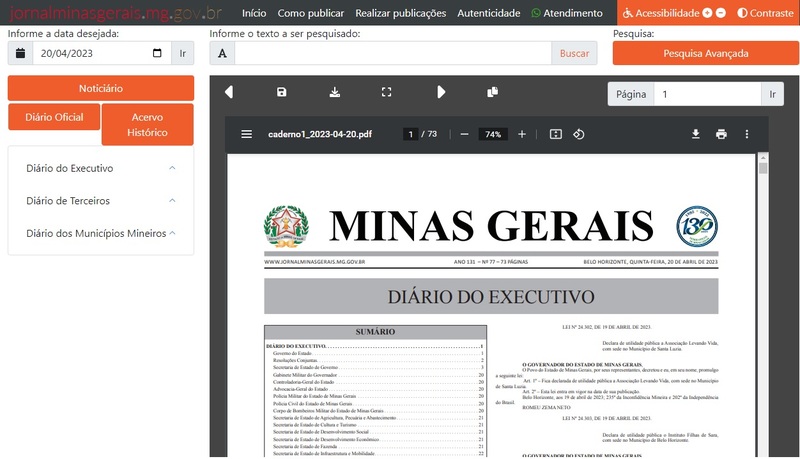Viewport: 800px width, 459px height.
Task: Open PDF more actions three-dot menu
Action: tap(747, 134)
